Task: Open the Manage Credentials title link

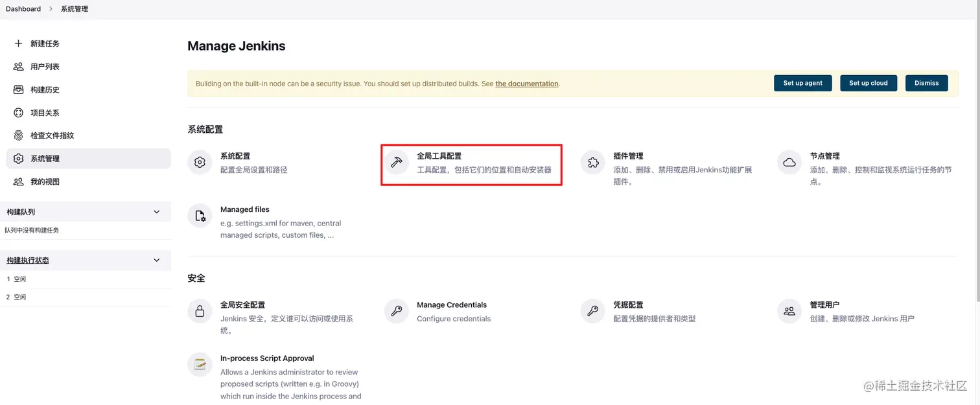Action: tap(452, 305)
